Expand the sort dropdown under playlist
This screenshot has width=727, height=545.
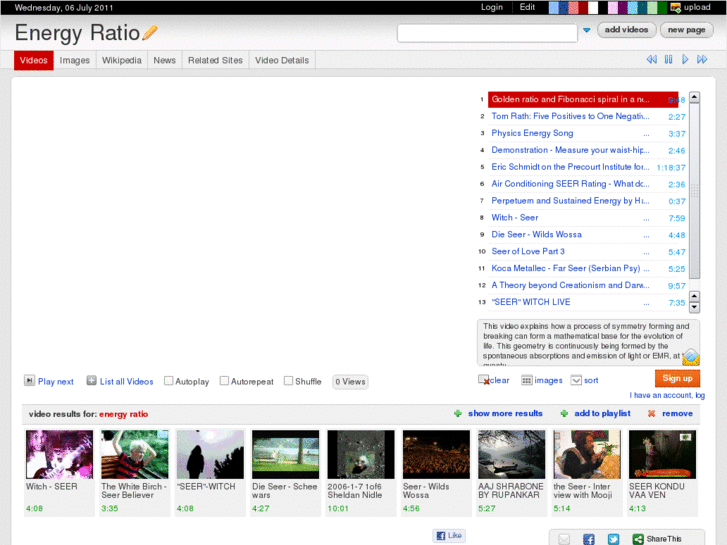coord(576,380)
